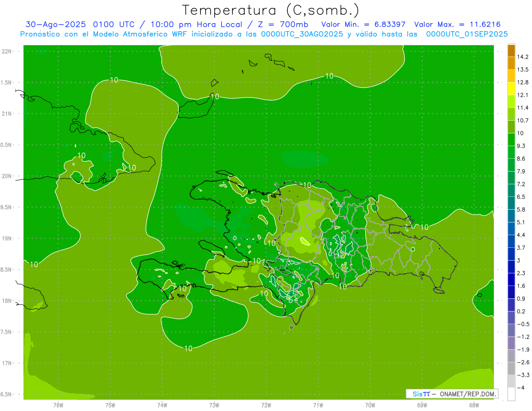
Task: Click the 72W longitude label
Action: [266, 405]
